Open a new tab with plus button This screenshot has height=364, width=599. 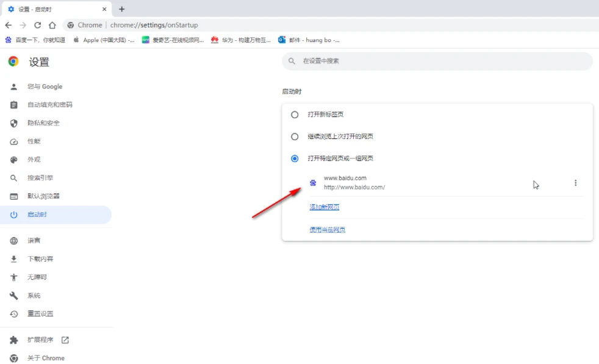[x=122, y=9]
